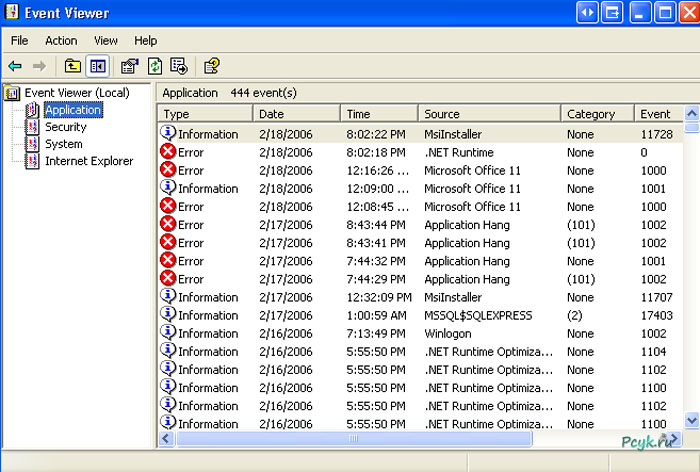Click the vertical scrollbar up arrow
Image resolution: width=700 pixels, height=472 pixels.
click(692, 113)
